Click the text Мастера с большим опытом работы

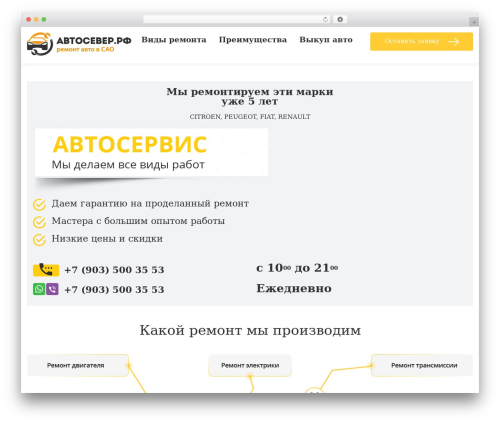(x=138, y=221)
